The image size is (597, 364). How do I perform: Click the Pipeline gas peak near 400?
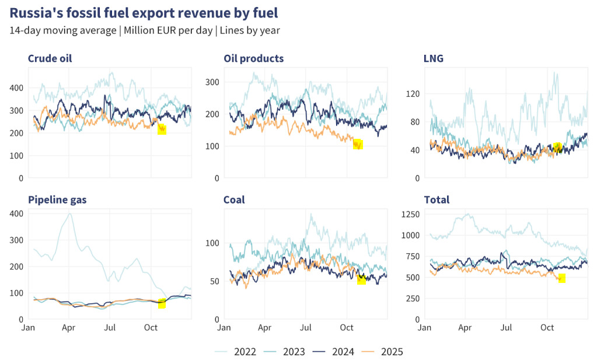click(70, 213)
